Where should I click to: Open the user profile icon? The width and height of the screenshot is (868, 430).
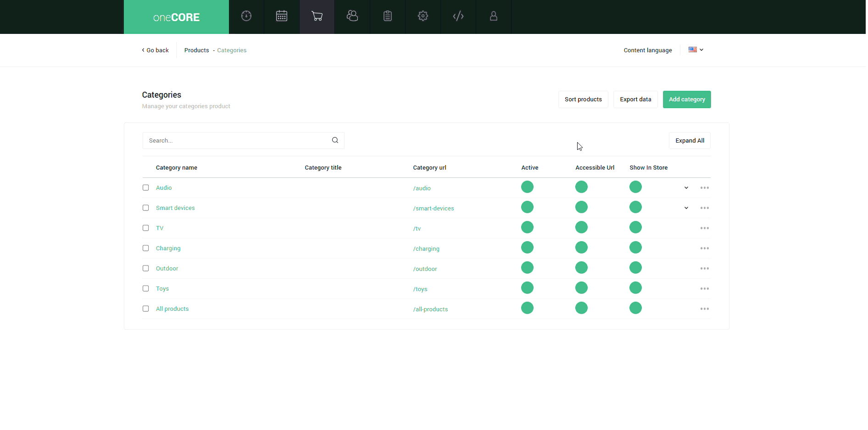(x=494, y=17)
